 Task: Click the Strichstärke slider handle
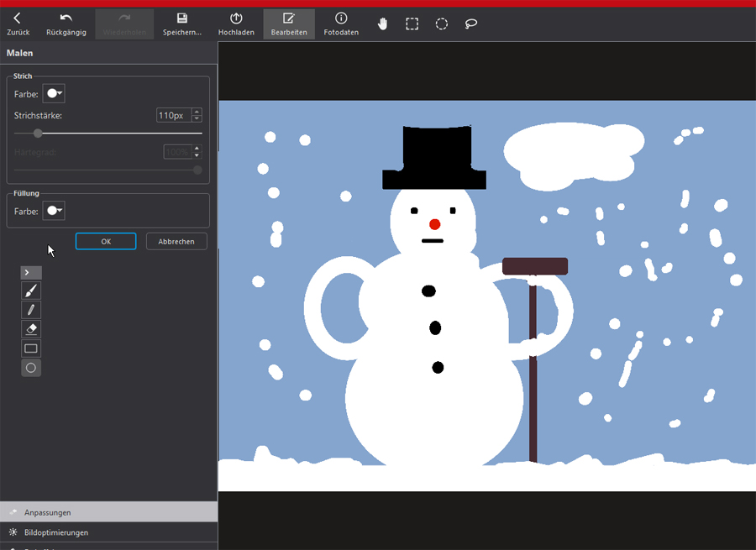[38, 133]
